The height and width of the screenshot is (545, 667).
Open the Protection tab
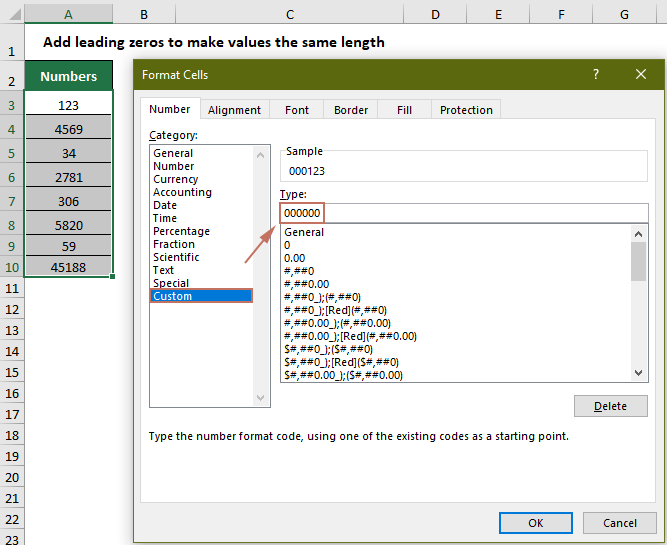pos(466,110)
